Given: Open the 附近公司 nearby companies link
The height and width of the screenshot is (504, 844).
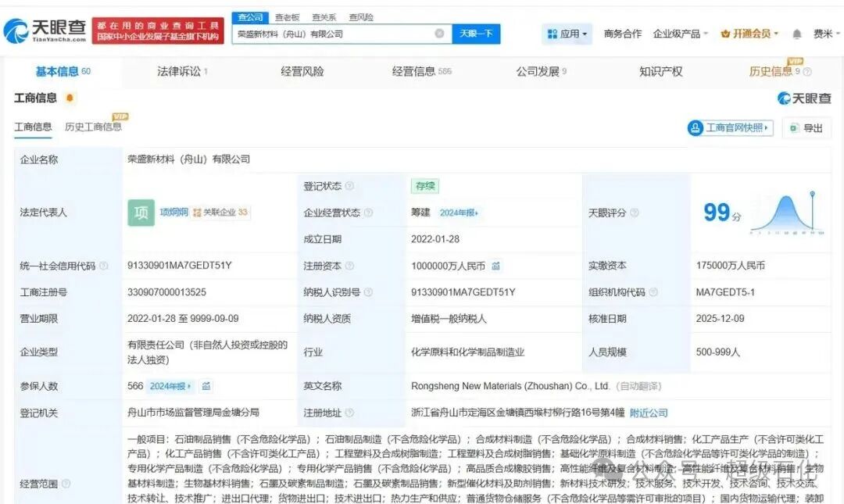Looking at the screenshot, I should coord(649,413).
